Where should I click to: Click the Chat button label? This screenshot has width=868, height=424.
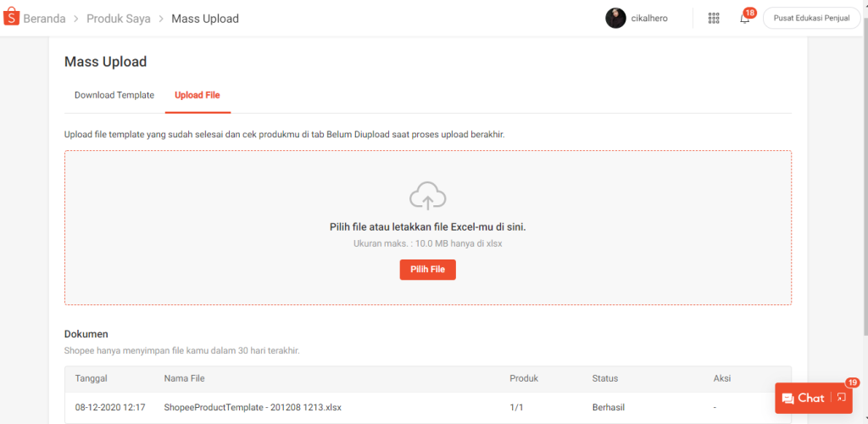pos(811,398)
